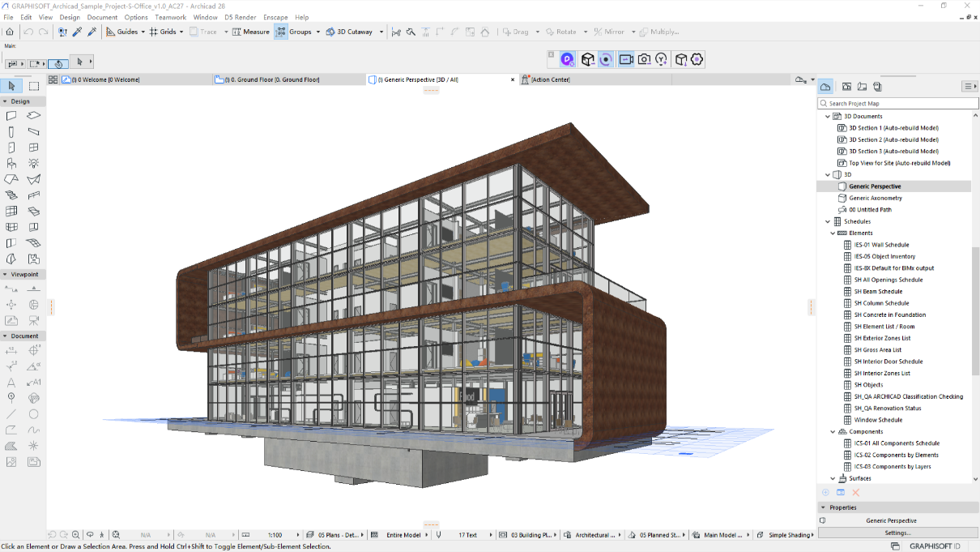Viewport: 980px width, 552px height.
Task: Toggle the Groups suspend button
Action: pyautogui.click(x=281, y=32)
